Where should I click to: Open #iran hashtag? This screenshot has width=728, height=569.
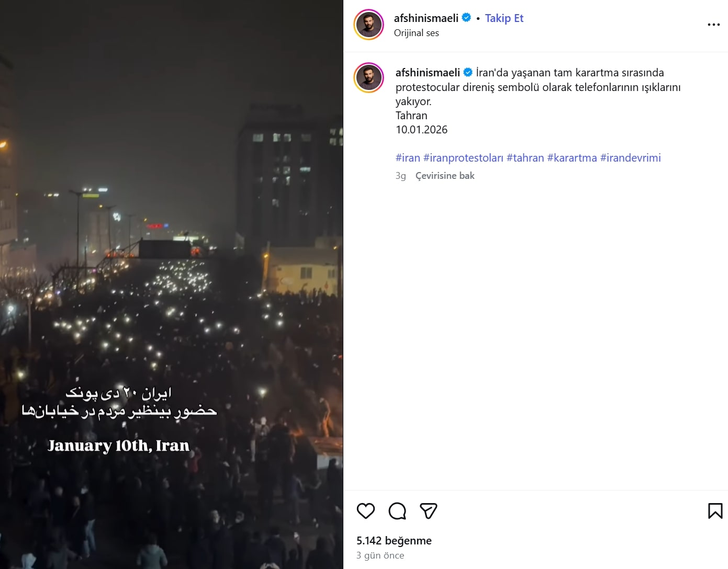[408, 158]
